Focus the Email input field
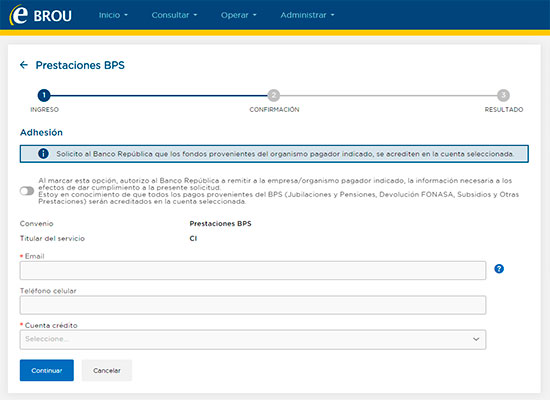The width and height of the screenshot is (550, 400). click(253, 270)
